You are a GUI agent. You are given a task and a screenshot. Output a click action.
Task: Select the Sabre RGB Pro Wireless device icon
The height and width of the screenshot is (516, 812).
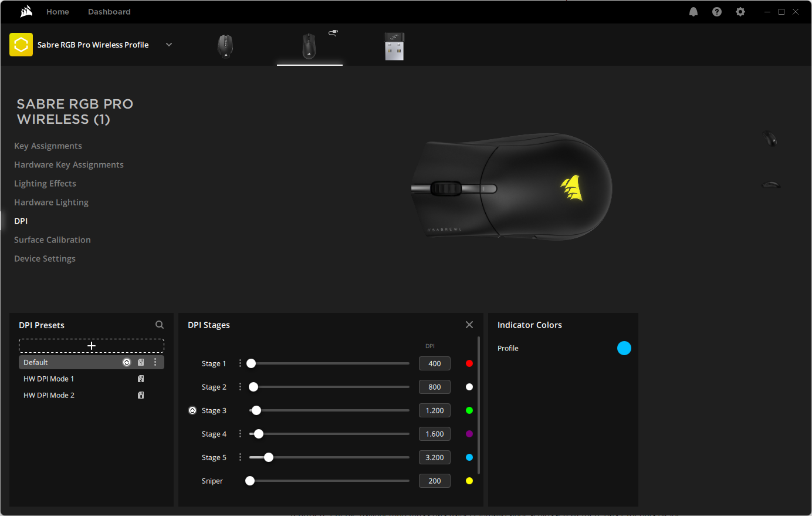point(309,46)
